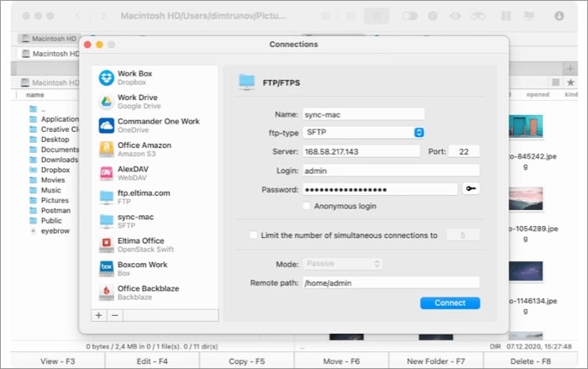
Task: Add a new connection with plus button
Action: click(x=99, y=314)
